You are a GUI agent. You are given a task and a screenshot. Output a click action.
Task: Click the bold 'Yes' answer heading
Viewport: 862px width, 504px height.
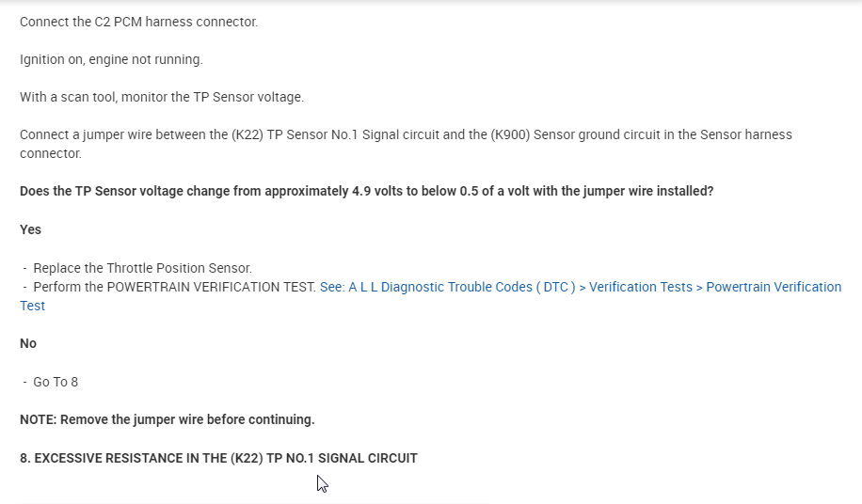pyautogui.click(x=30, y=229)
